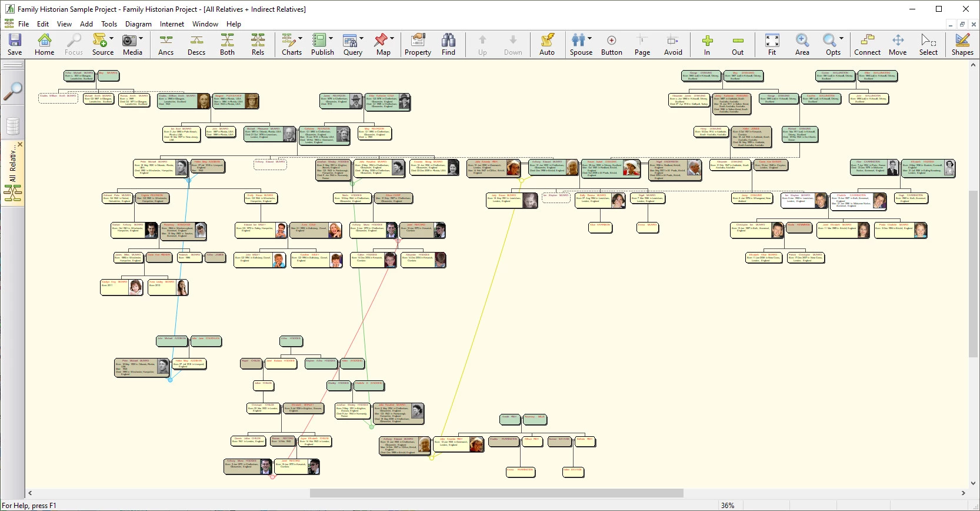
Task: Click the Rels toolbar button
Action: 258,44
